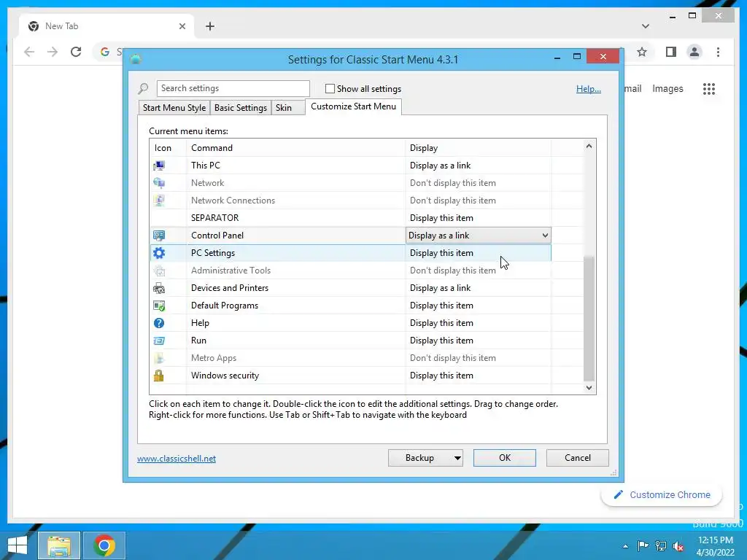Open the Images link in Chrome
Image resolution: width=747 pixels, height=560 pixels.
pyautogui.click(x=667, y=88)
